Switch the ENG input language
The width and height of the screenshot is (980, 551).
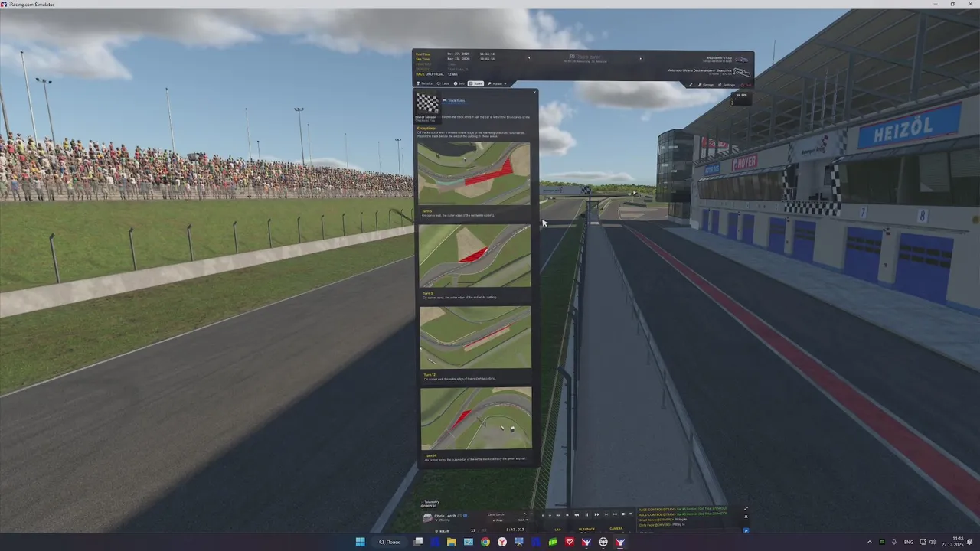[909, 542]
